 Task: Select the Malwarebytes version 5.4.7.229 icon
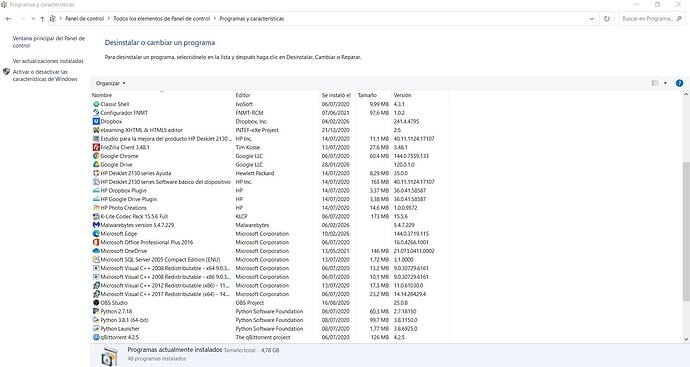pyautogui.click(x=96, y=225)
